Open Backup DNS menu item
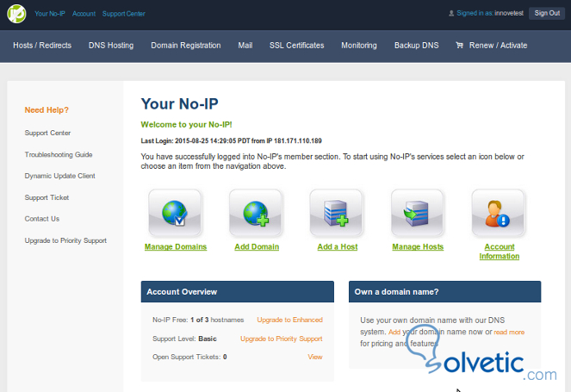 [417, 46]
